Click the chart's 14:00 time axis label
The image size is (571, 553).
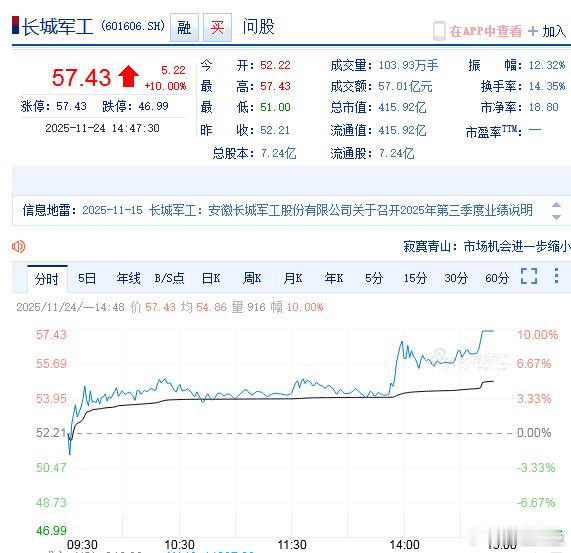404,545
